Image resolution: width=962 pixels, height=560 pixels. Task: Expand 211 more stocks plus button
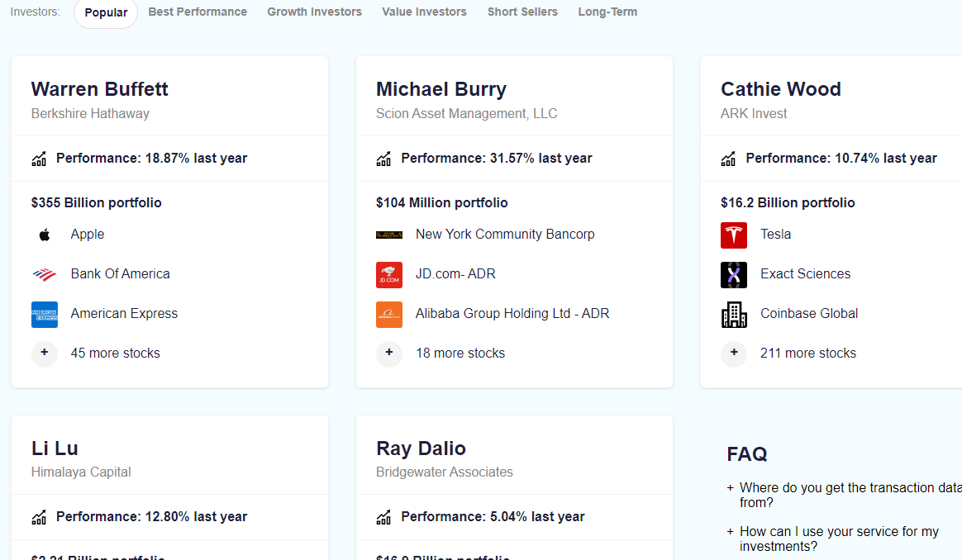coord(734,354)
